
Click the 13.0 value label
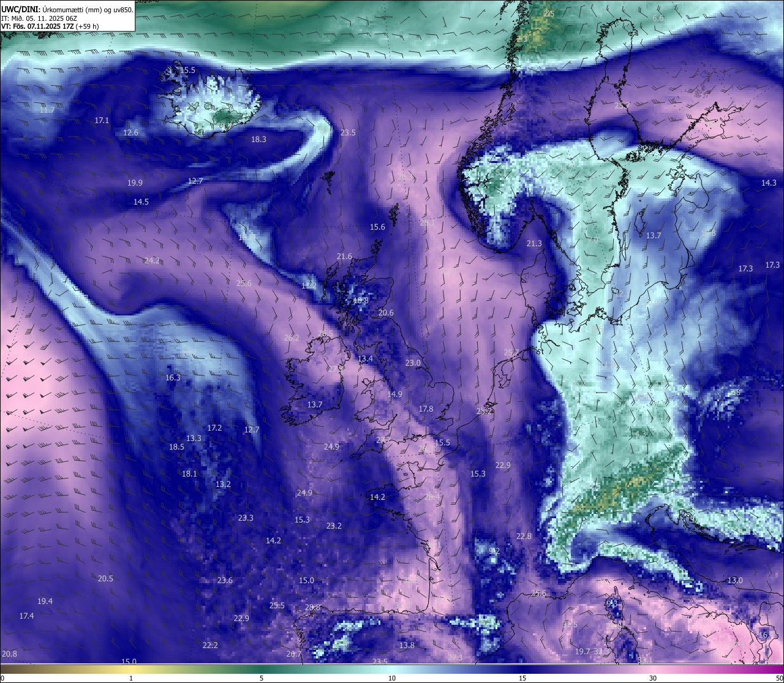(735, 581)
